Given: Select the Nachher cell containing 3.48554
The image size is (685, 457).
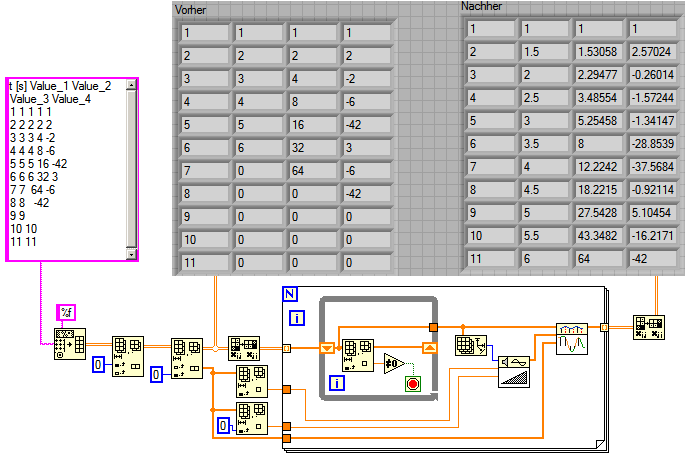Looking at the screenshot, I should (599, 98).
